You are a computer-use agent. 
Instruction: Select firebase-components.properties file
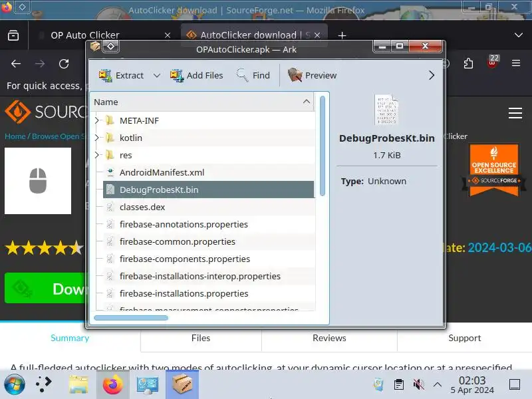click(x=209, y=259)
